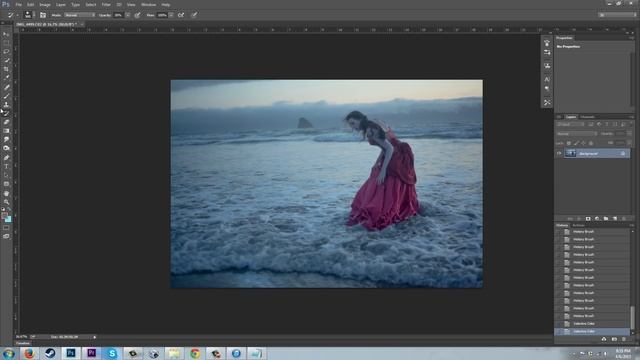Click the background color swatch
This screenshot has height=360, width=640.
(x=8, y=220)
